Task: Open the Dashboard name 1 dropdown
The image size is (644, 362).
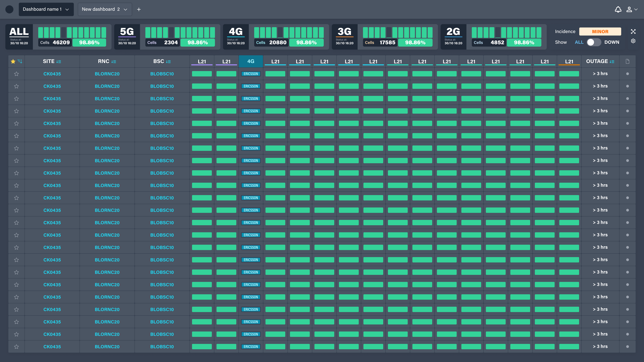Action: point(46,9)
